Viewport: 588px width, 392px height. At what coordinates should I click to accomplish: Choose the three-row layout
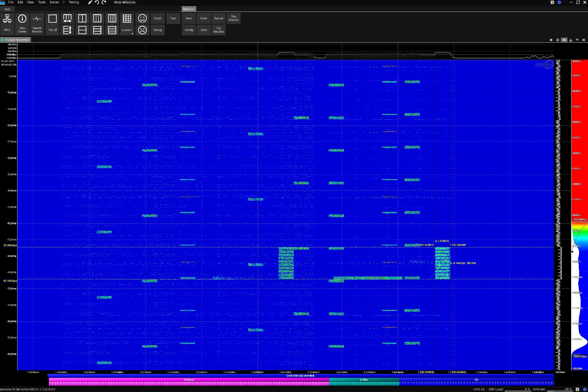click(97, 30)
